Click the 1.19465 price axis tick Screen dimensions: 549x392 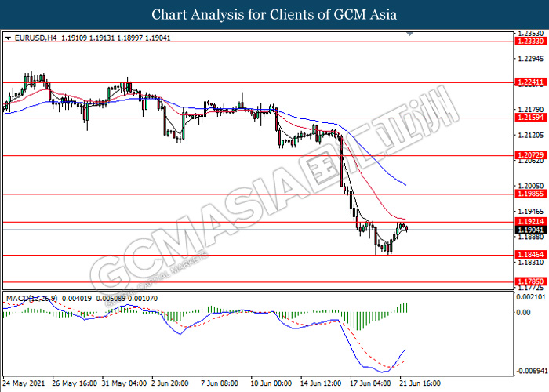click(x=531, y=212)
